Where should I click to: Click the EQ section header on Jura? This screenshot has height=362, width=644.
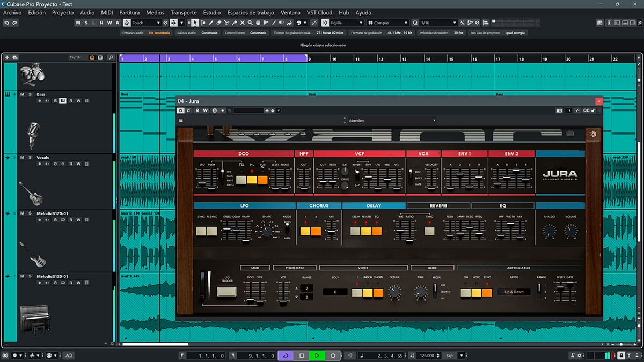(x=503, y=205)
